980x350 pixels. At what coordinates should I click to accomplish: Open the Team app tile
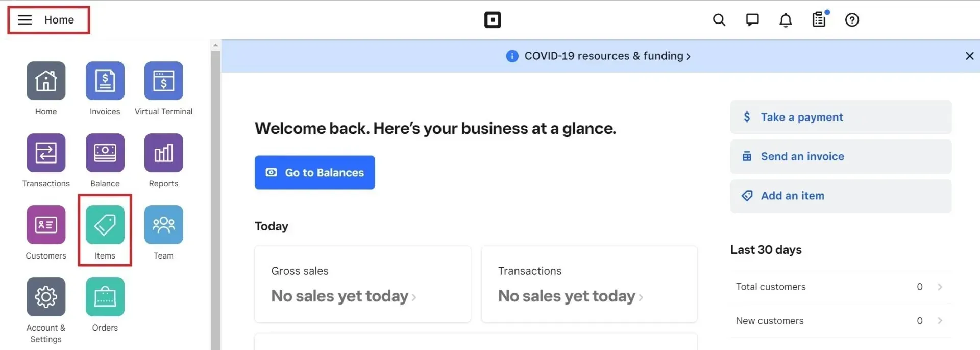(164, 225)
